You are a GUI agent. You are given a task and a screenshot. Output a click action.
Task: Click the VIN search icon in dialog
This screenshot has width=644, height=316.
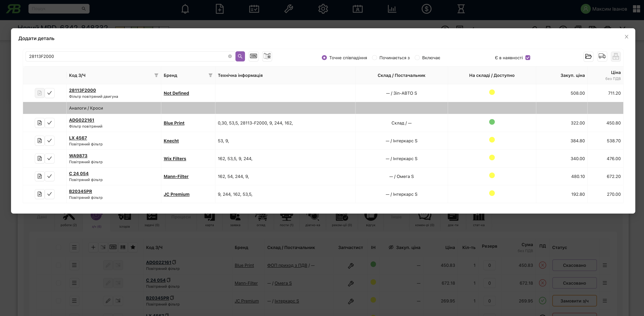(x=253, y=56)
